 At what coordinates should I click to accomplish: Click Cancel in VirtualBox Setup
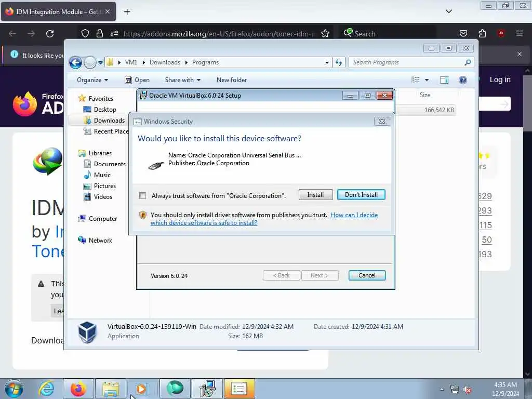pyautogui.click(x=367, y=275)
